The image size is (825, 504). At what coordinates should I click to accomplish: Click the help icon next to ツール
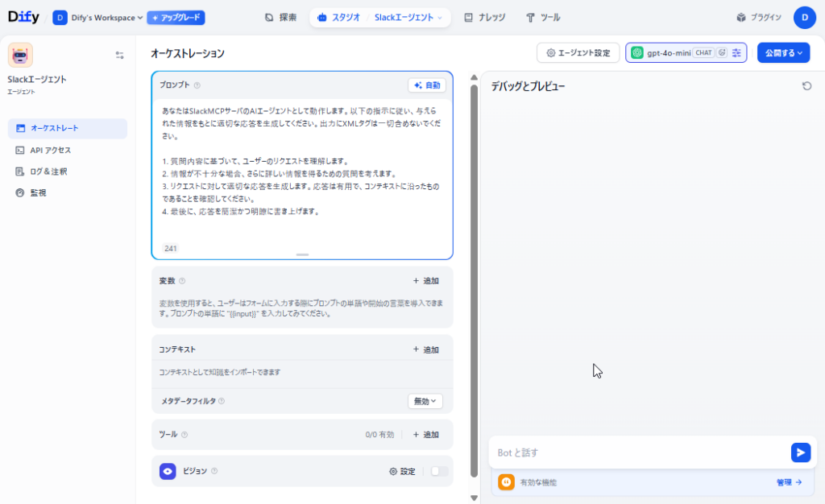click(184, 435)
